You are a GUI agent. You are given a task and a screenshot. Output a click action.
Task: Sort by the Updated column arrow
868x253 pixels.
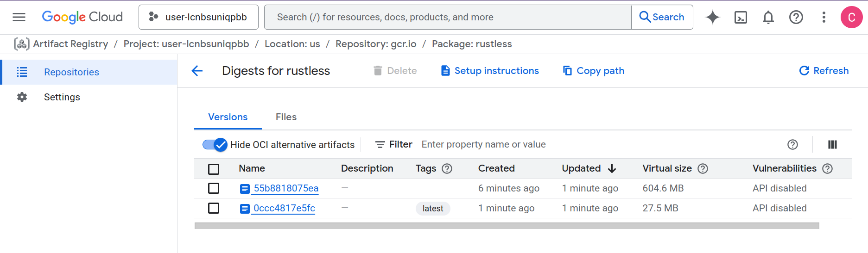[x=612, y=169]
